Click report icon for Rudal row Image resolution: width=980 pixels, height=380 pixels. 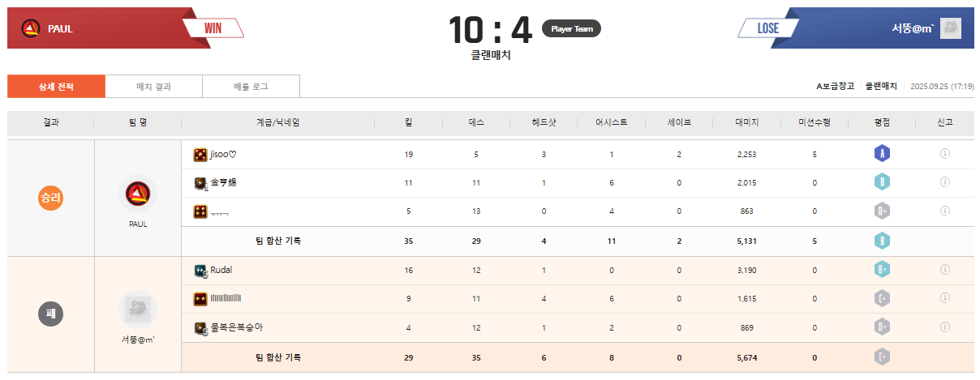tap(944, 270)
